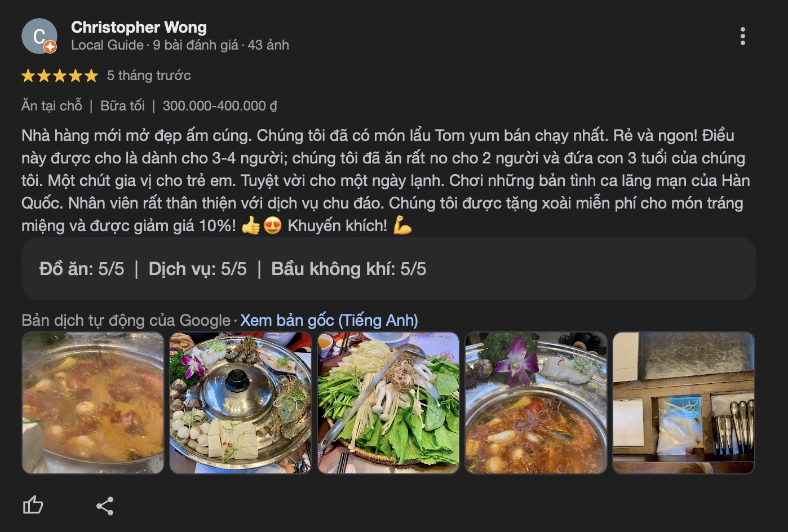The height and width of the screenshot is (532, 788).
Task: Open the green vegetables and mushrooms photo
Action: [x=388, y=403]
